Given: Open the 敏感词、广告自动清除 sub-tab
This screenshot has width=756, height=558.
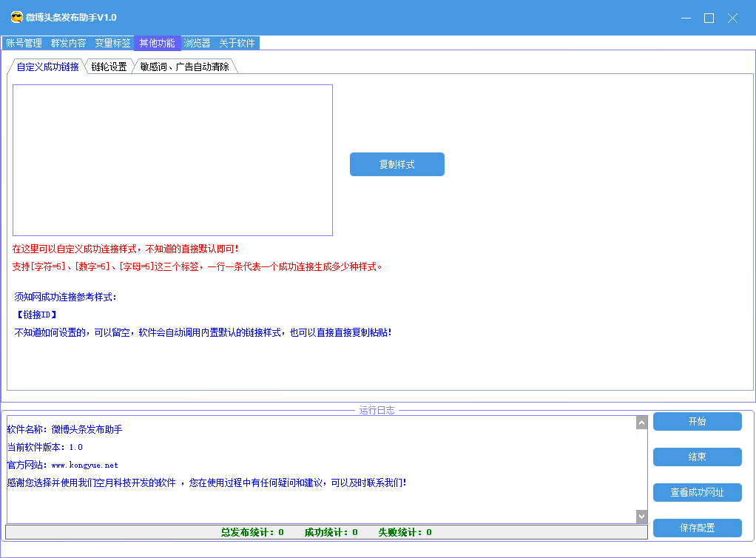Looking at the screenshot, I should (x=185, y=67).
